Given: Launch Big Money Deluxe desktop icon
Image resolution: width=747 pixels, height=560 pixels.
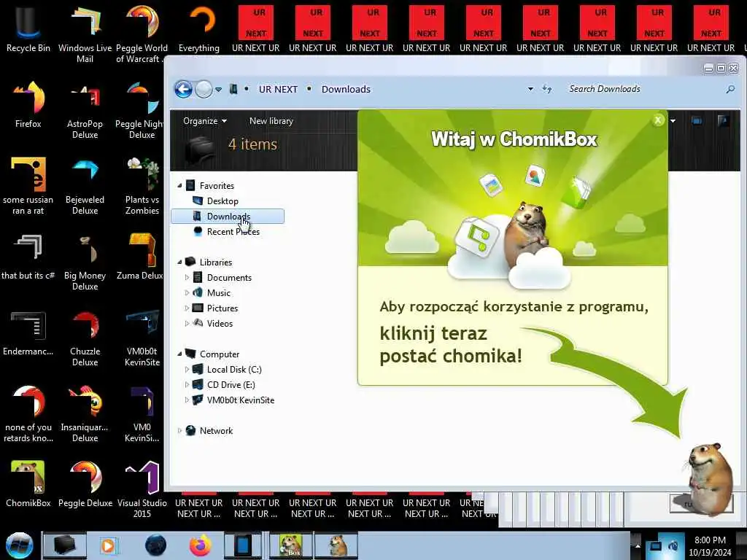Looking at the screenshot, I should click(85, 262).
